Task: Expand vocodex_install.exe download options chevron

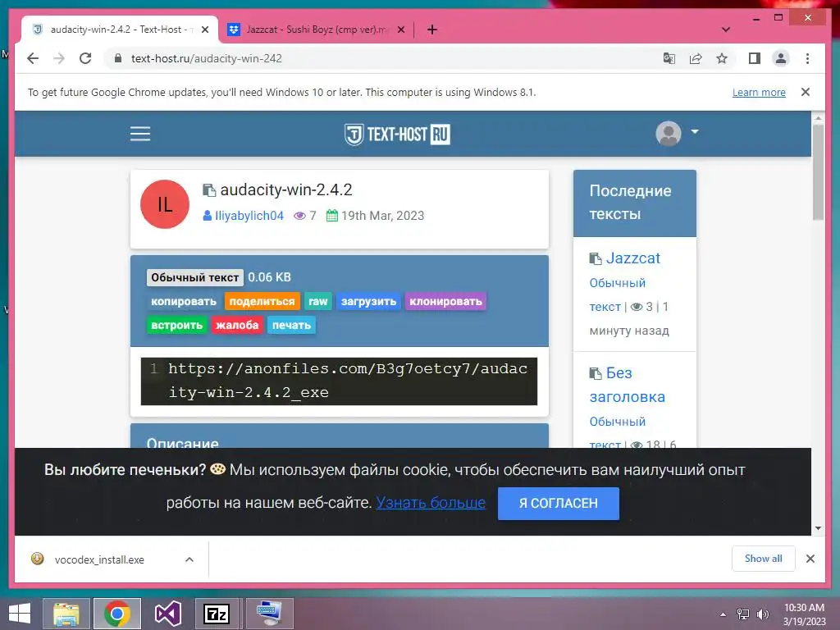Action: pyautogui.click(x=189, y=559)
